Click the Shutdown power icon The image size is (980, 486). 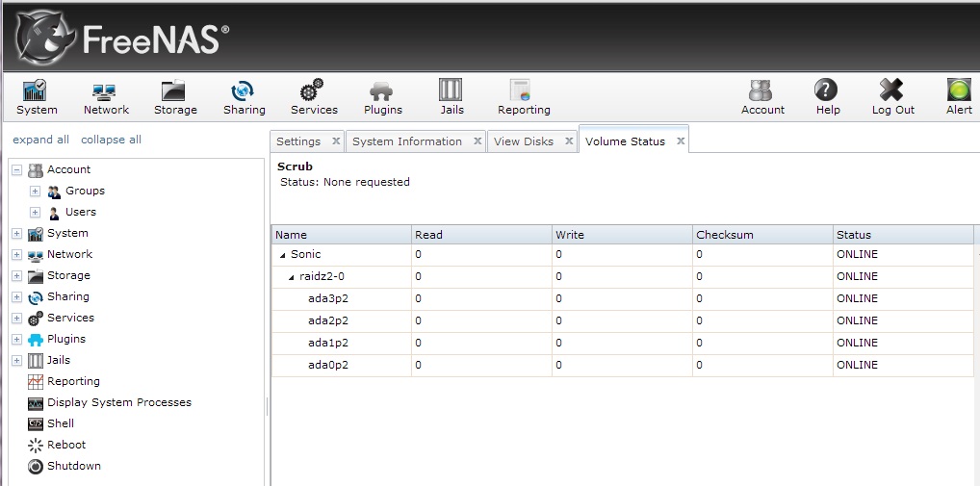pyautogui.click(x=36, y=467)
